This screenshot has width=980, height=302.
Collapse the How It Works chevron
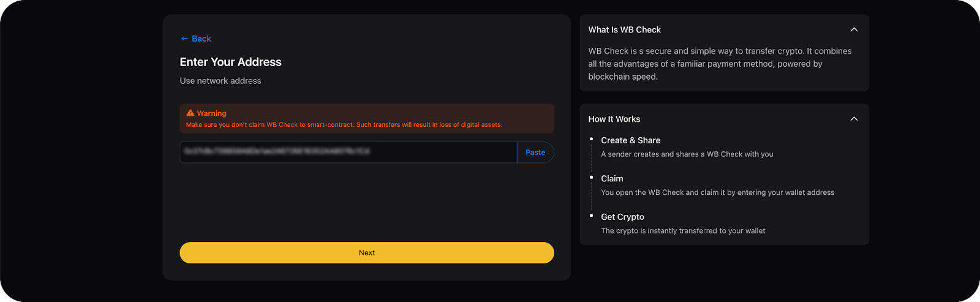854,119
